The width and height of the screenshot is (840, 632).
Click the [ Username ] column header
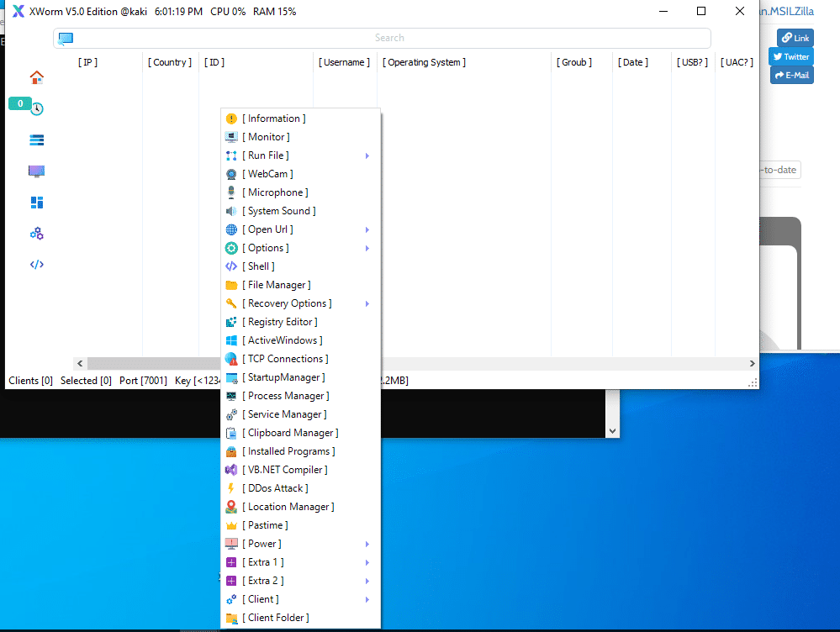pyautogui.click(x=345, y=63)
